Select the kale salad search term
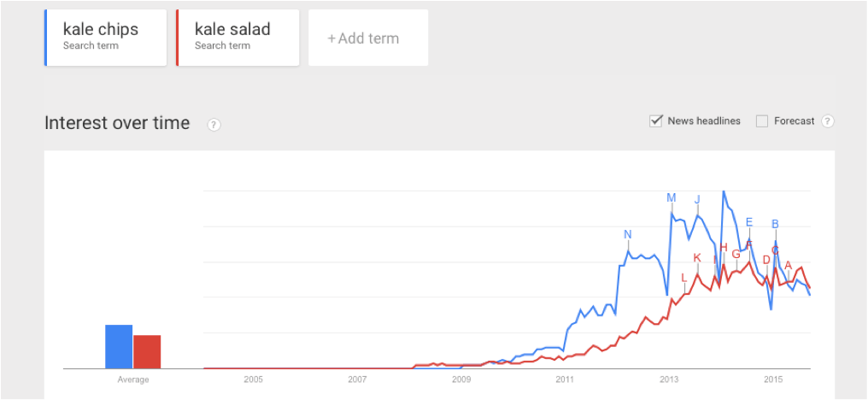The image size is (868, 400). click(238, 38)
